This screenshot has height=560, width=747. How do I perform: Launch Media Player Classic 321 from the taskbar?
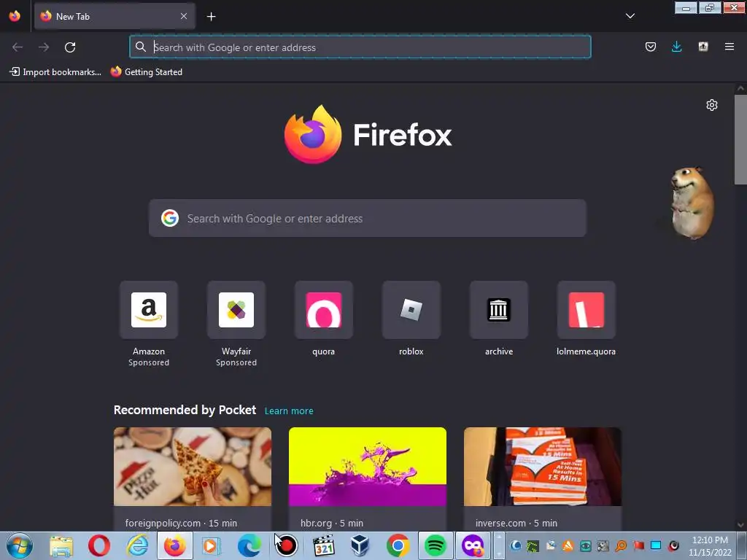[x=324, y=545]
